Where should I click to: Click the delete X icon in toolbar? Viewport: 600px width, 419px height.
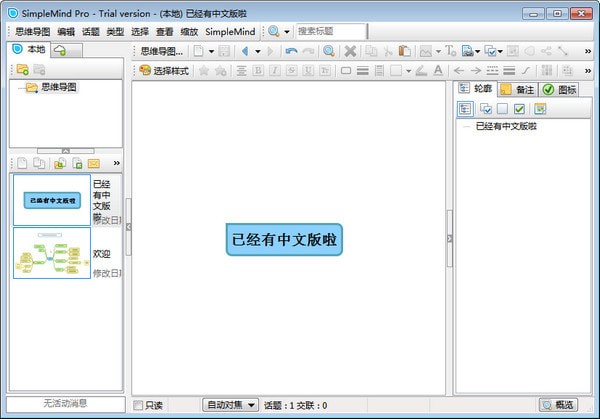(x=351, y=50)
